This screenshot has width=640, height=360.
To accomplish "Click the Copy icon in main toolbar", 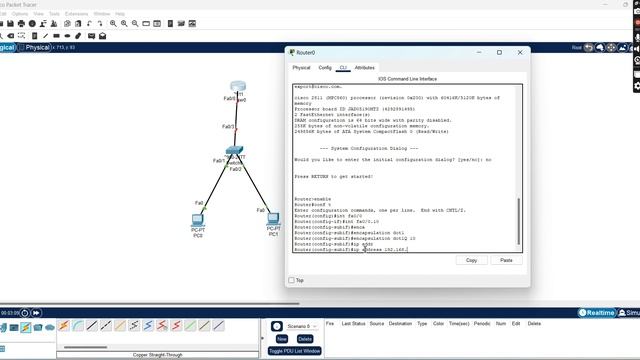I will [x=67, y=24].
